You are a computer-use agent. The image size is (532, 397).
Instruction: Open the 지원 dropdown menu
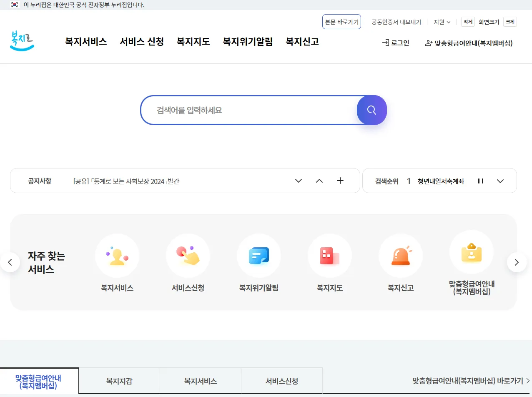[442, 21]
